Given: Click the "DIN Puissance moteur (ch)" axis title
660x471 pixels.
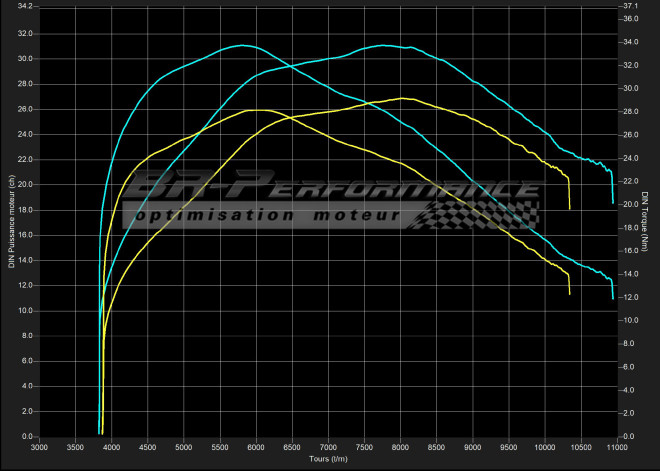Looking at the screenshot, I should pyautogui.click(x=11, y=222).
